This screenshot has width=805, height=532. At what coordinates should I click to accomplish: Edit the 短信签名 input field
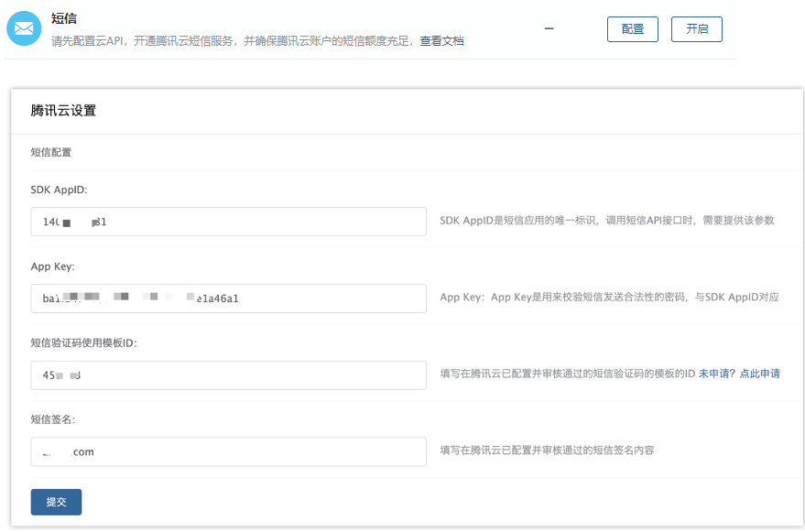click(x=228, y=452)
